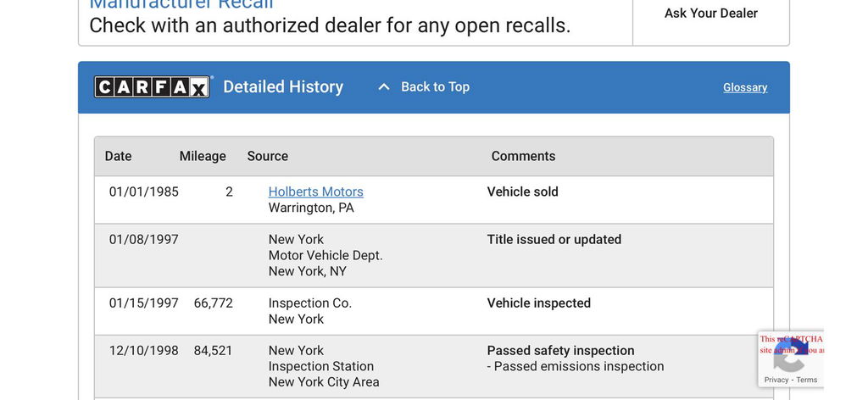Viewport: 868px width, 400px height.
Task: Open the reCAPTCHA Terms link
Action: pos(807,380)
